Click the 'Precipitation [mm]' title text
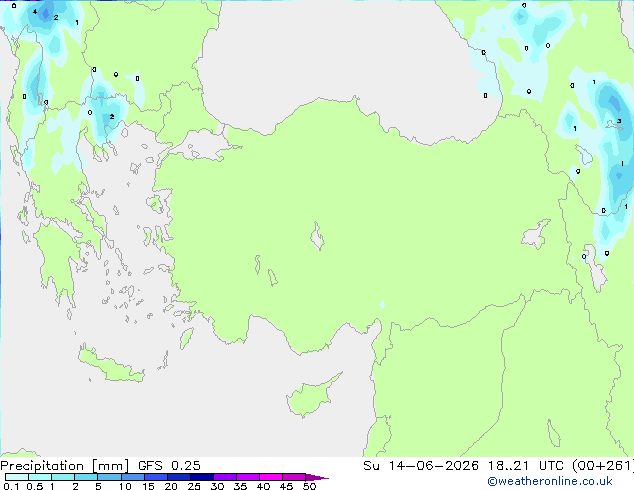This screenshot has height=490, width=634. (x=65, y=466)
